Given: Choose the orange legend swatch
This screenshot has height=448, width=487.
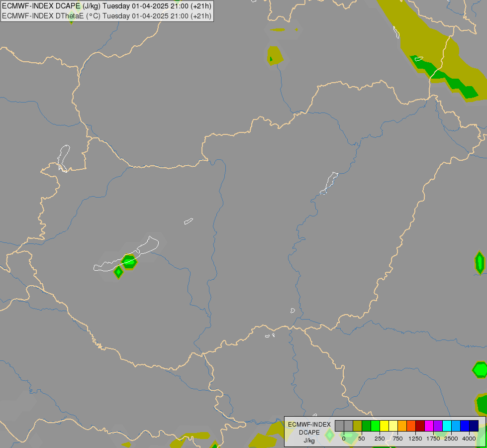Looking at the screenshot, I should tap(402, 426).
